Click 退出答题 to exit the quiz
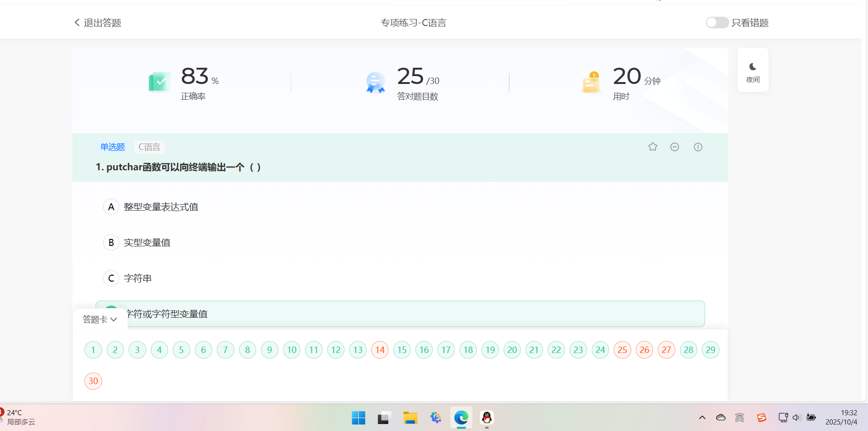Viewport: 868px width, 431px height. click(x=97, y=22)
